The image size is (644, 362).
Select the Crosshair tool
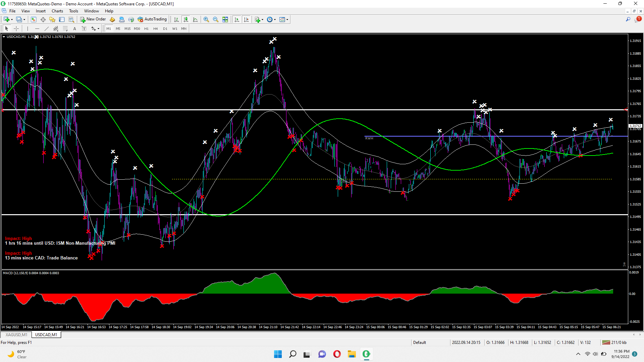pyautogui.click(x=16, y=29)
